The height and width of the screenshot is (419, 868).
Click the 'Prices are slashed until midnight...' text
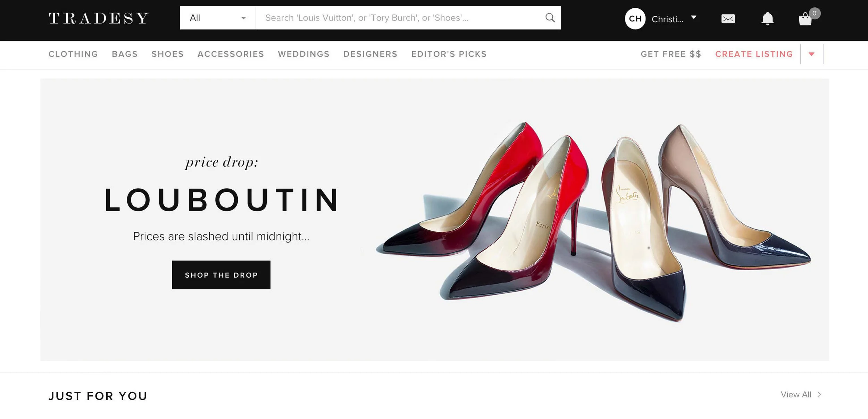tap(221, 236)
